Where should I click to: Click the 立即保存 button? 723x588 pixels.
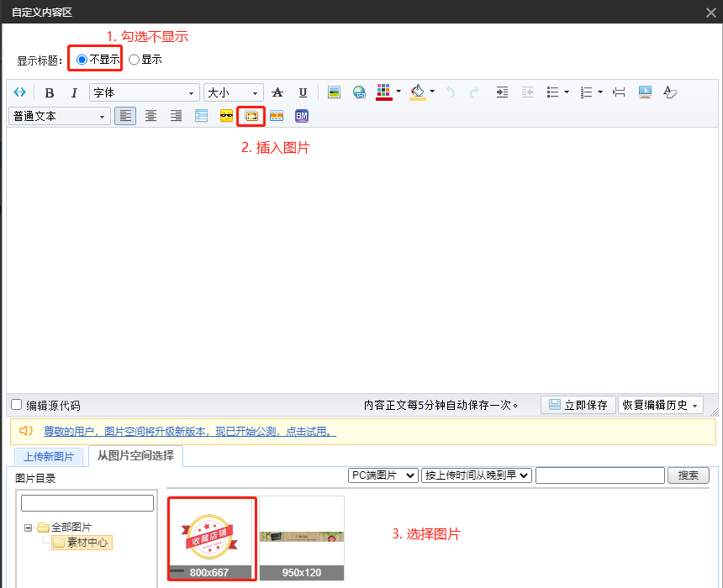pyautogui.click(x=578, y=405)
